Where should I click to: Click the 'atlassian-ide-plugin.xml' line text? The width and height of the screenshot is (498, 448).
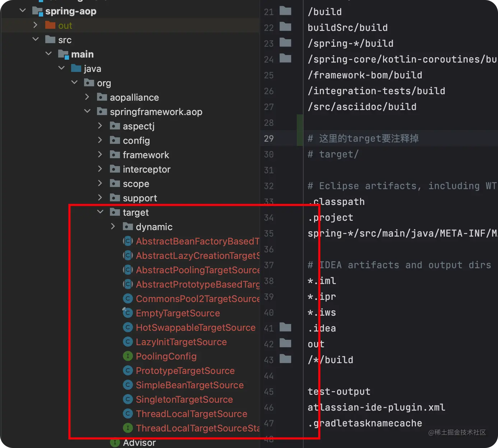tap(376, 407)
